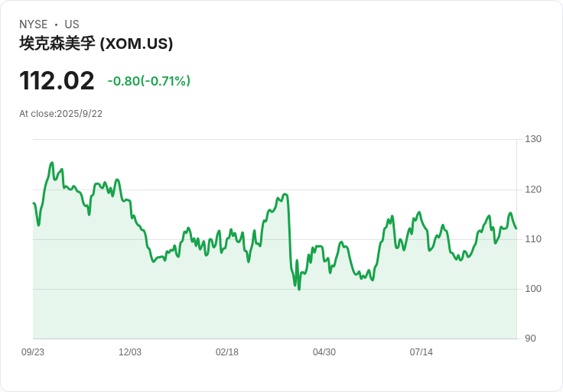The height and width of the screenshot is (392, 563).
Task: Click the 09/23 date label on x-axis
Action: pos(33,352)
